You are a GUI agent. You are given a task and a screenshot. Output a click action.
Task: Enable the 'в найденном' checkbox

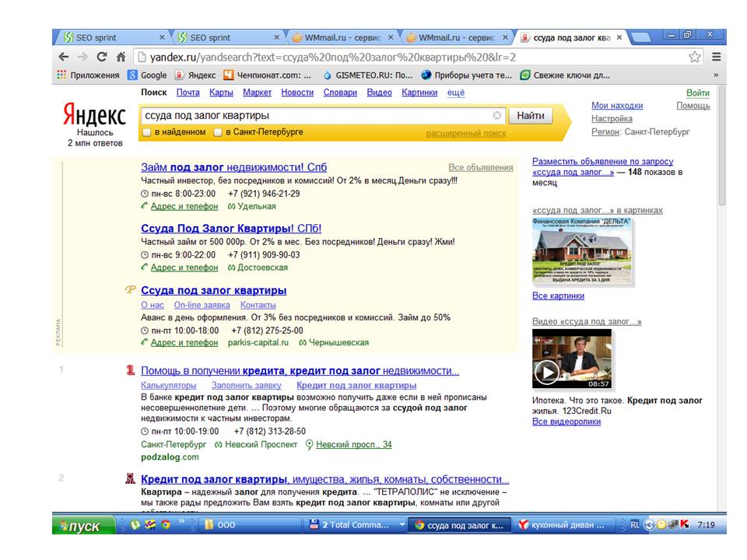tap(146, 133)
